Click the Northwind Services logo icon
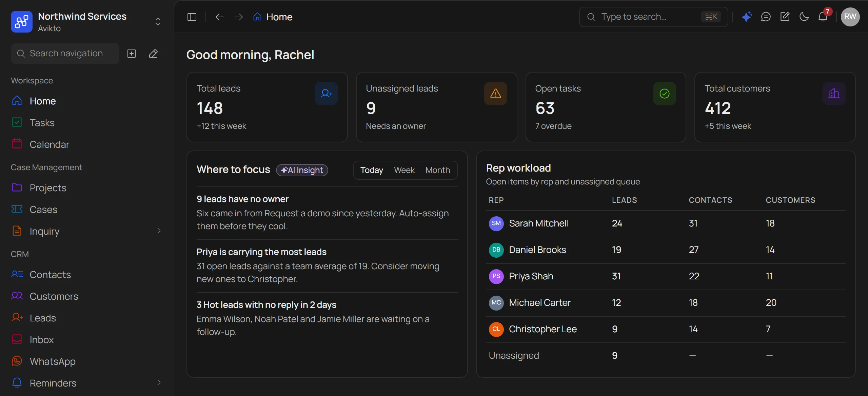Viewport: 868px width, 396px height. tap(22, 22)
